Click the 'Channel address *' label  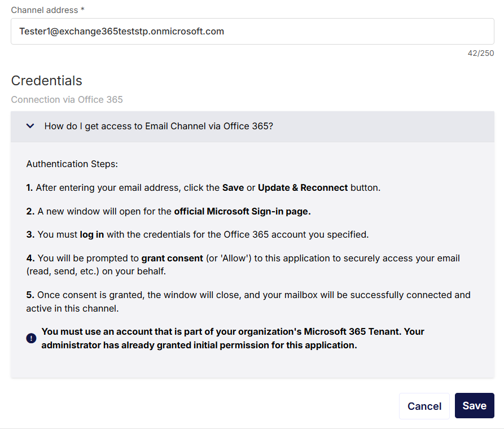(x=47, y=10)
